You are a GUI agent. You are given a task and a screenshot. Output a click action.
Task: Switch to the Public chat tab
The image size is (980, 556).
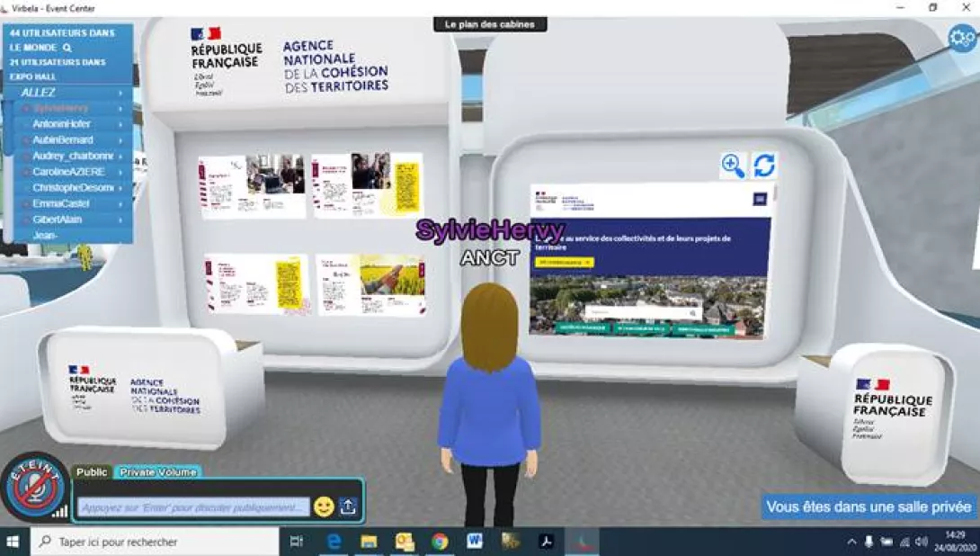(x=92, y=472)
